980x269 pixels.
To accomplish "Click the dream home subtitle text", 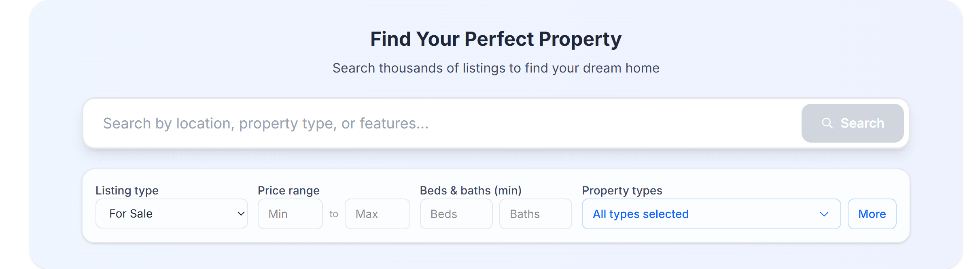I will pyautogui.click(x=496, y=68).
